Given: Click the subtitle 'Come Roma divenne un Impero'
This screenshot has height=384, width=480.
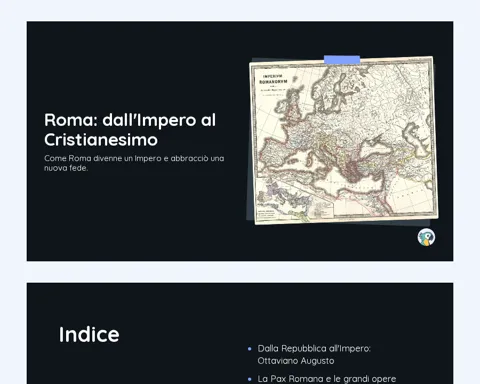Looking at the screenshot, I should [x=134, y=163].
